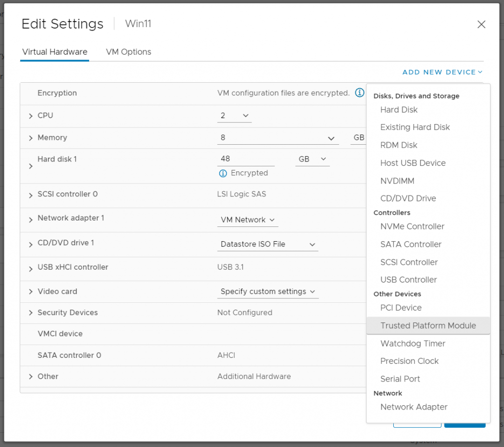Click the encryption info icon
This screenshot has width=504, height=447.
click(x=359, y=93)
